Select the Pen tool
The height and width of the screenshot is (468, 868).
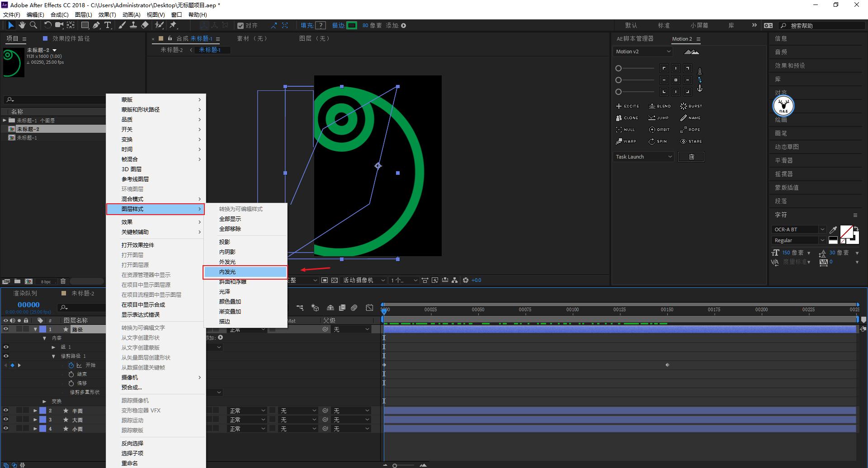(96, 25)
